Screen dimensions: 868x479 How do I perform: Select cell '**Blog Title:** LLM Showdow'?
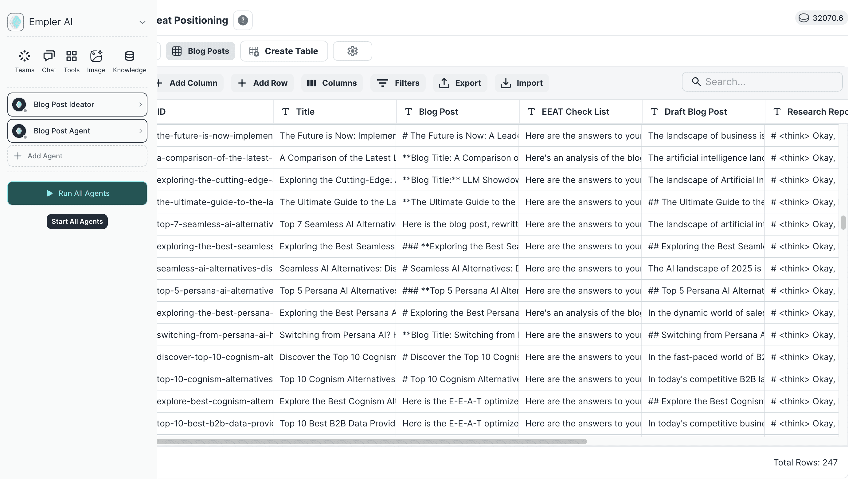tap(458, 180)
